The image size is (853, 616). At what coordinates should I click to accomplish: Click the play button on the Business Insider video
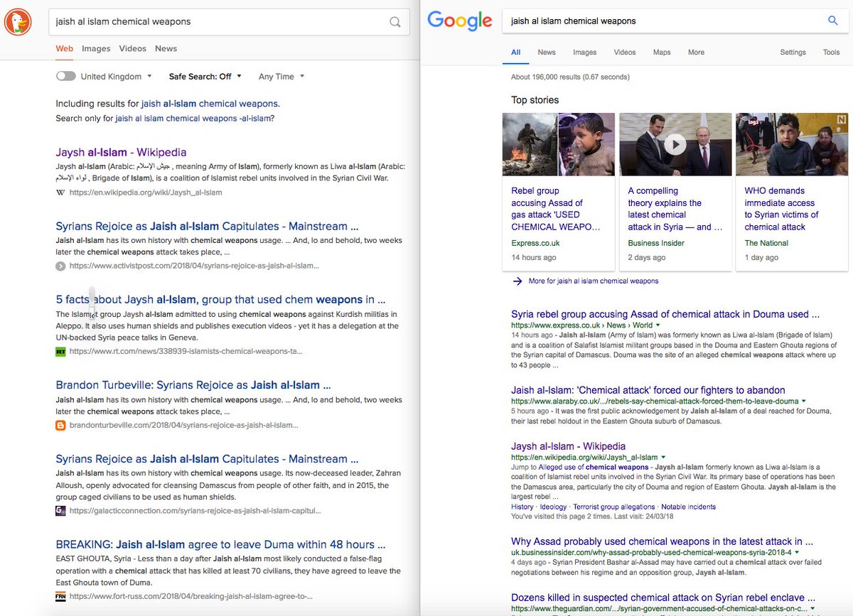pyautogui.click(x=675, y=145)
